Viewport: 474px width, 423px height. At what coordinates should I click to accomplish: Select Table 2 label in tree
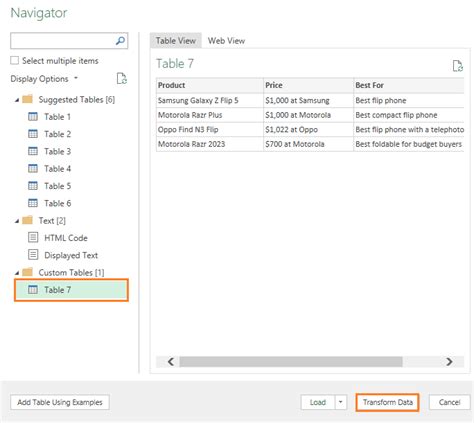[x=58, y=134]
